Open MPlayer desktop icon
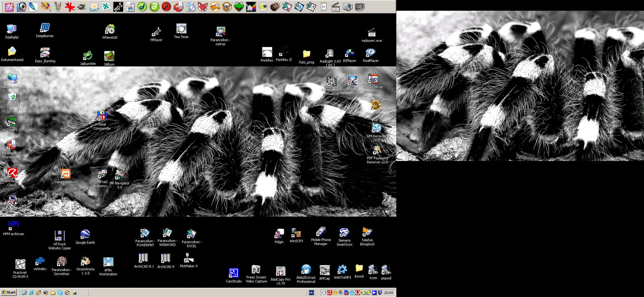Image resolution: width=644 pixels, height=297 pixels. click(x=156, y=34)
